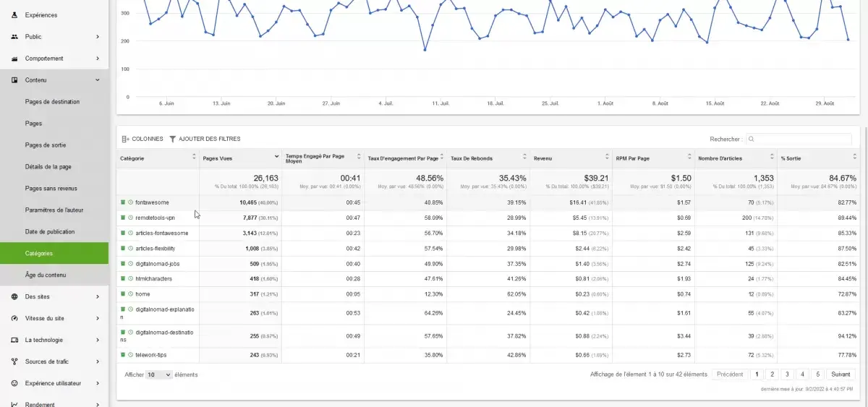Viewport: 868px width, 407px height.
Task: Click the clock icon beside remotetools-vpn
Action: coord(130,218)
